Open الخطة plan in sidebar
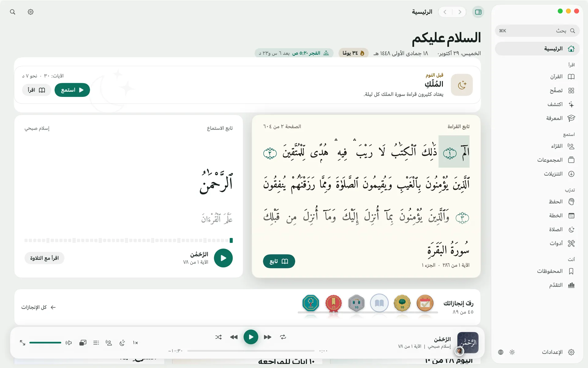588x368 pixels. click(537, 216)
